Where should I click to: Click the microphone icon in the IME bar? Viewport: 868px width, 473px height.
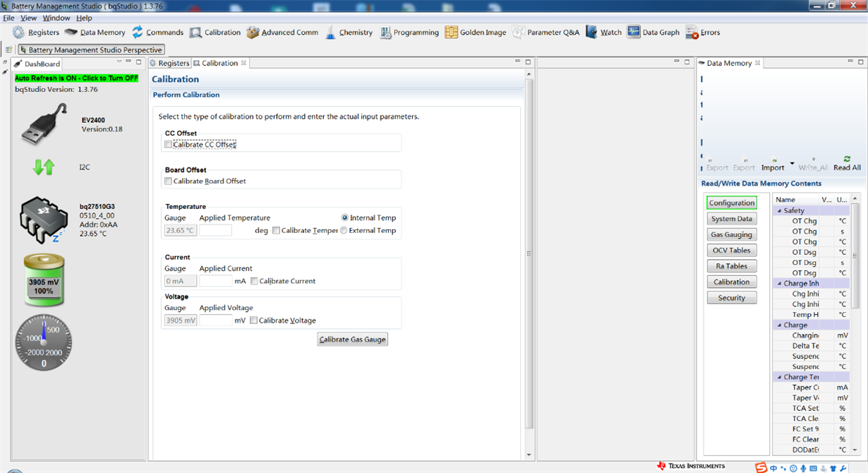tap(803, 468)
